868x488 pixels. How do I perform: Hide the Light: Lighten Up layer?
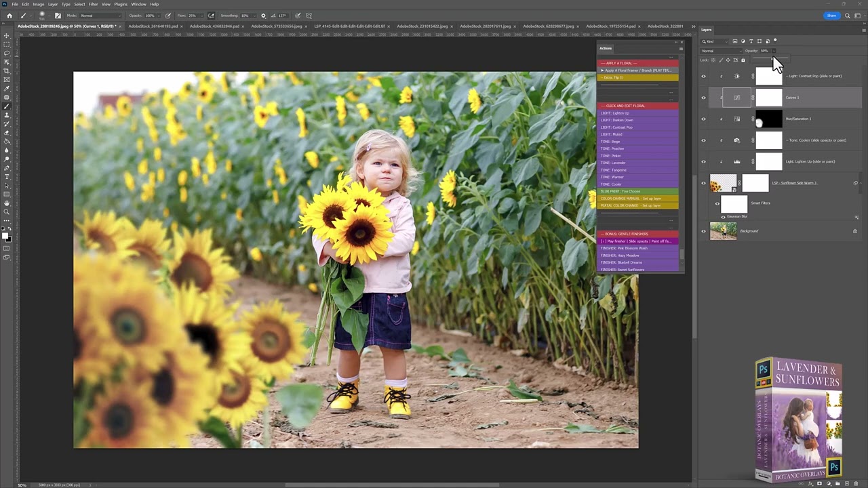pyautogui.click(x=703, y=162)
